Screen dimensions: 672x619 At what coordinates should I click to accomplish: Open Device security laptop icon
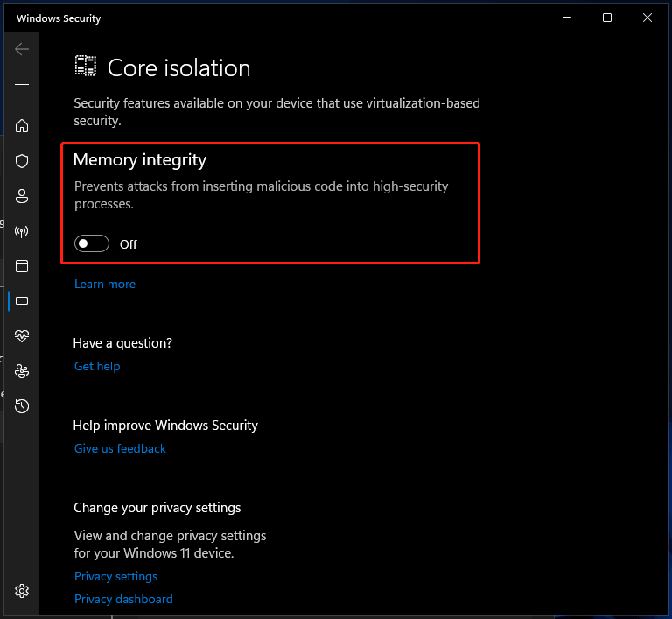coord(22,301)
